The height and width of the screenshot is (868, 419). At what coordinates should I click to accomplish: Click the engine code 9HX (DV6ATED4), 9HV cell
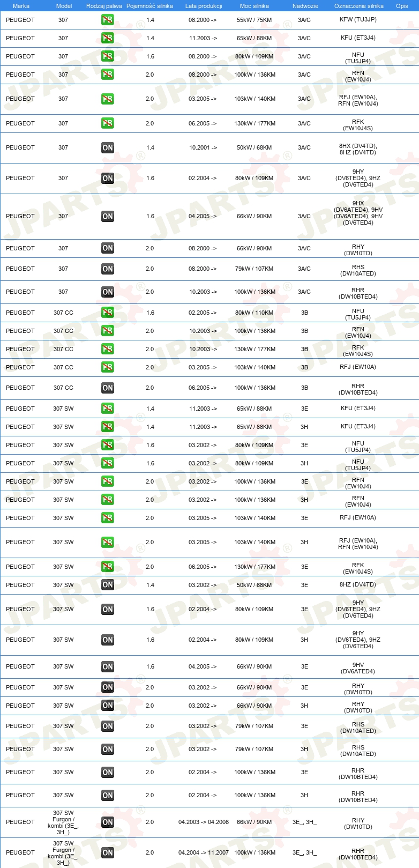point(358,213)
